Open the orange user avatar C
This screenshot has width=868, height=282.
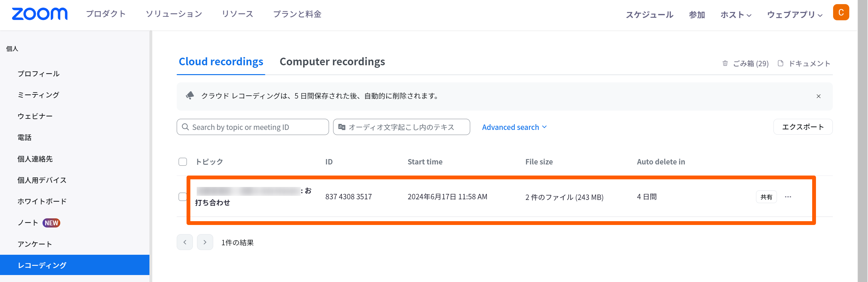[840, 13]
